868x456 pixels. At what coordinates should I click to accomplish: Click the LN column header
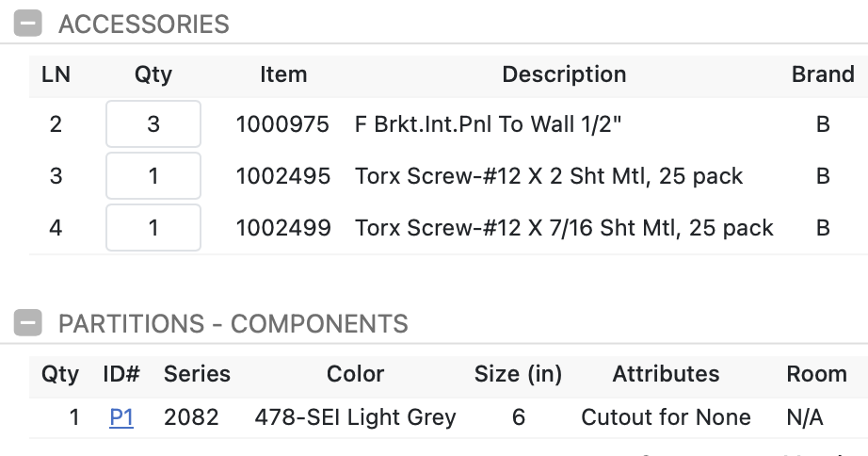pyautogui.click(x=56, y=74)
